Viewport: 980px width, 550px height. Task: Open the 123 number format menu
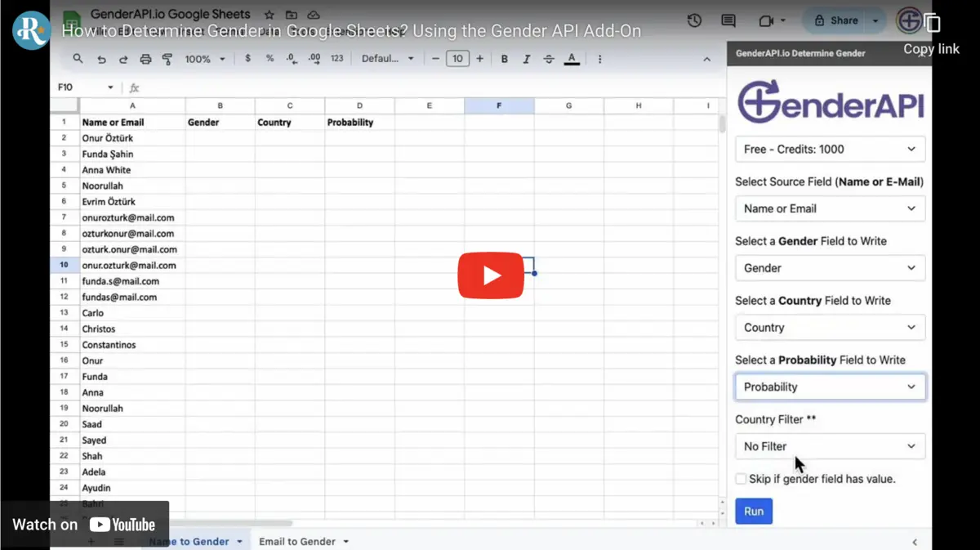[x=337, y=59]
